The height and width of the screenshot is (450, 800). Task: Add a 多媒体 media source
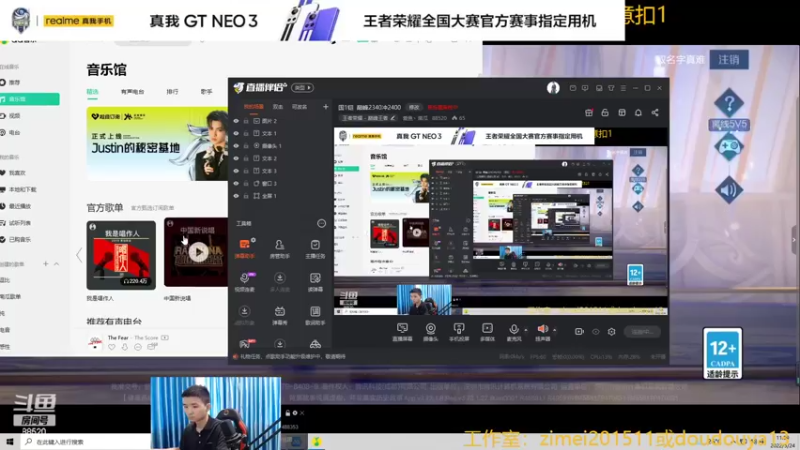pos(487,332)
